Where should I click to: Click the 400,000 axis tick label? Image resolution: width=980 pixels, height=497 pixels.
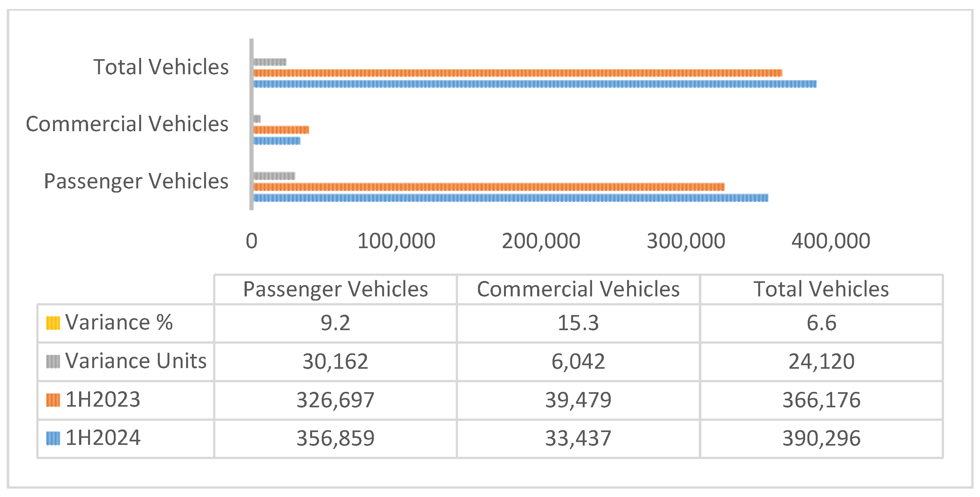[831, 241]
